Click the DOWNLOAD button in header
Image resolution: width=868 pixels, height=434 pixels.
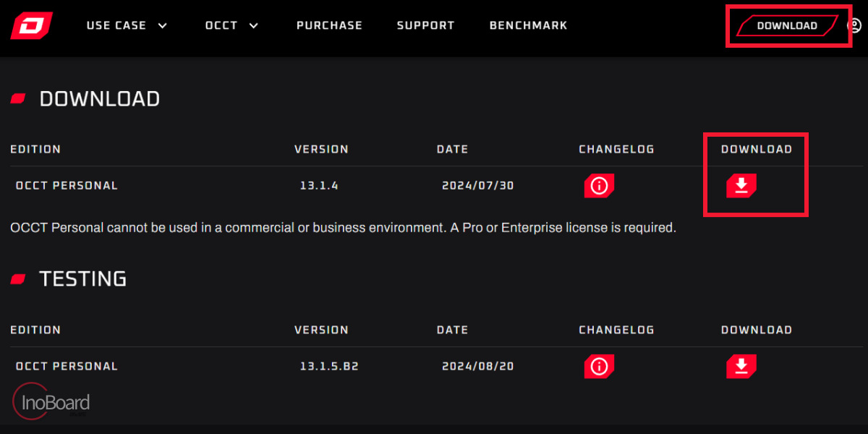(787, 25)
